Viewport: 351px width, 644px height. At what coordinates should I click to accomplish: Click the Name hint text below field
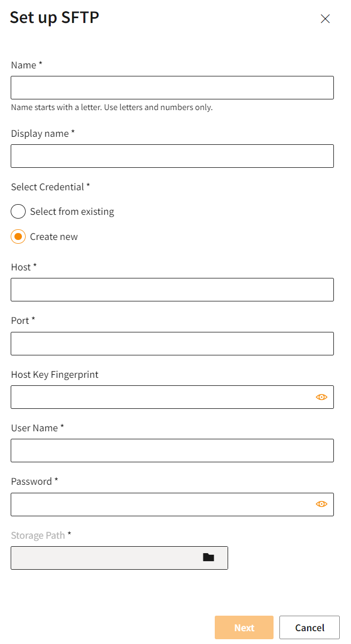point(112,107)
